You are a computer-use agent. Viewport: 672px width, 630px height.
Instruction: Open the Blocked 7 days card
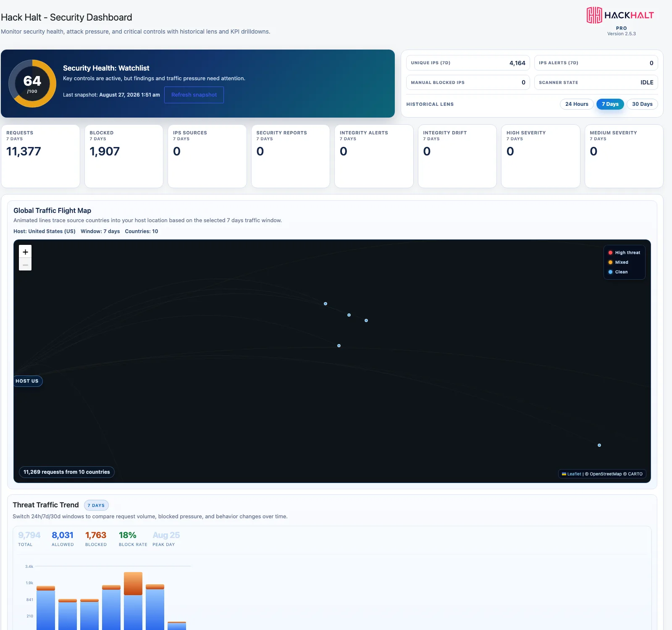(124, 156)
